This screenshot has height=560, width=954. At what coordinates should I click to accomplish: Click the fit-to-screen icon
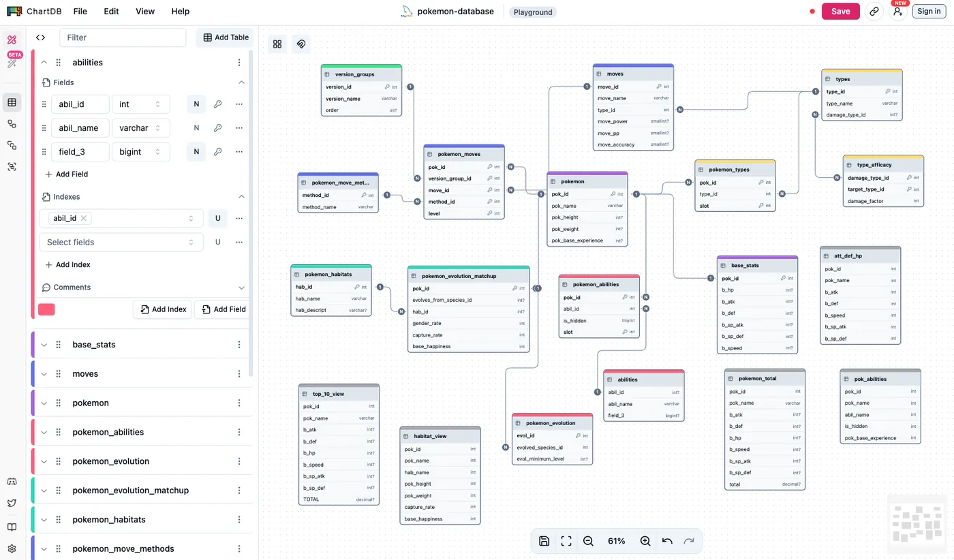click(566, 541)
